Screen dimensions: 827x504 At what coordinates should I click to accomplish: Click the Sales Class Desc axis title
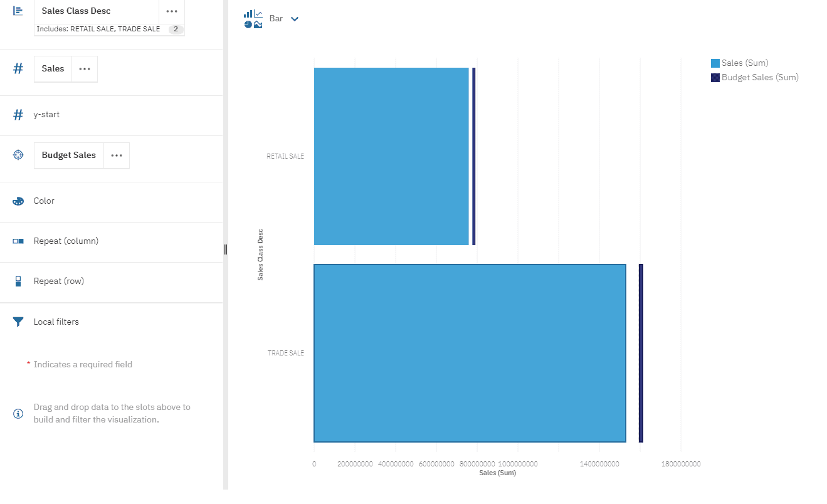click(260, 254)
